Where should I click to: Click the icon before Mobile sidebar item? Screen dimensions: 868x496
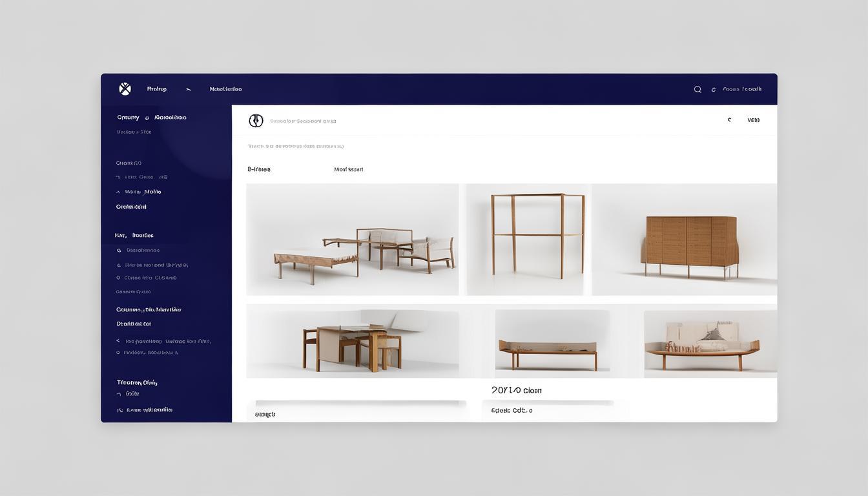coord(118,192)
